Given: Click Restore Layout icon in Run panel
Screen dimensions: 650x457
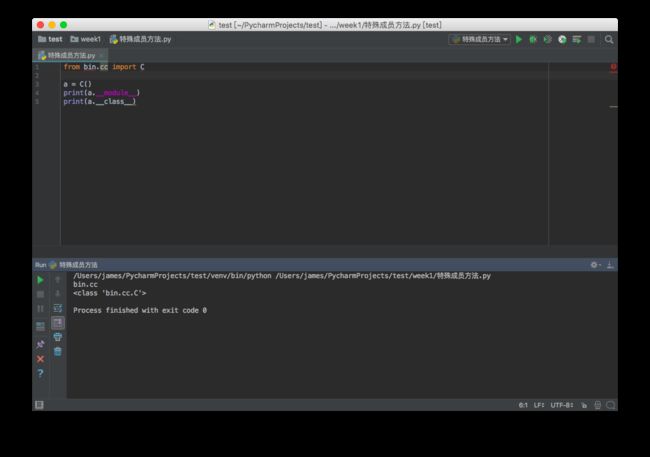Looking at the screenshot, I should click(x=40, y=326).
